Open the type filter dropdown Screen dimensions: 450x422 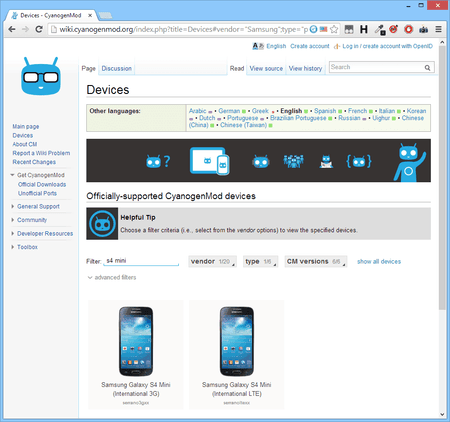[x=260, y=262]
